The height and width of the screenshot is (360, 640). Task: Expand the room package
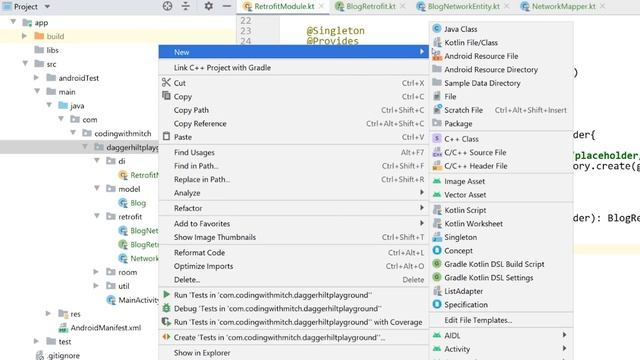pos(96,271)
